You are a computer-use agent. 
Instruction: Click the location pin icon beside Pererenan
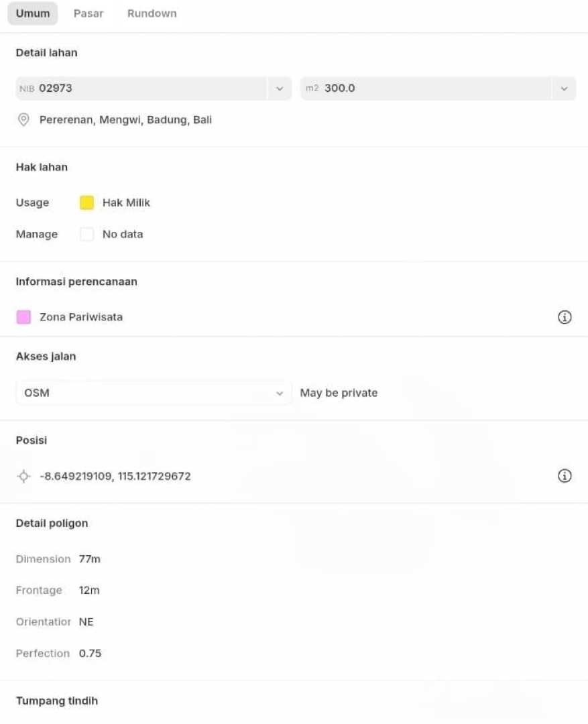coord(23,120)
